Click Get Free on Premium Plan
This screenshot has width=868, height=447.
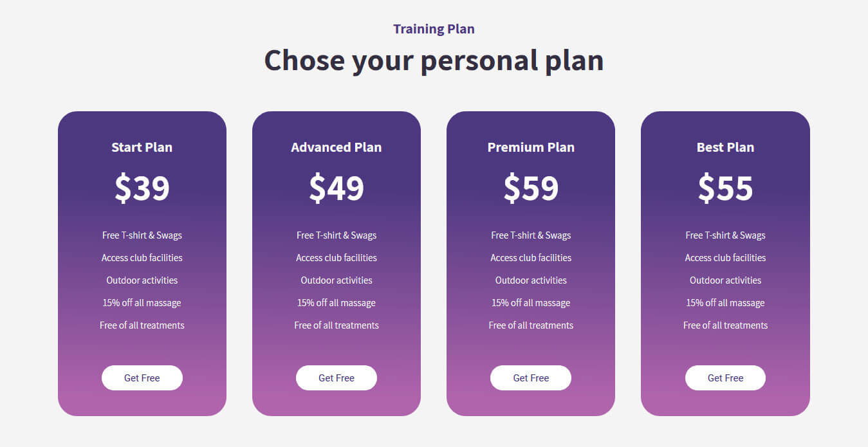click(531, 378)
